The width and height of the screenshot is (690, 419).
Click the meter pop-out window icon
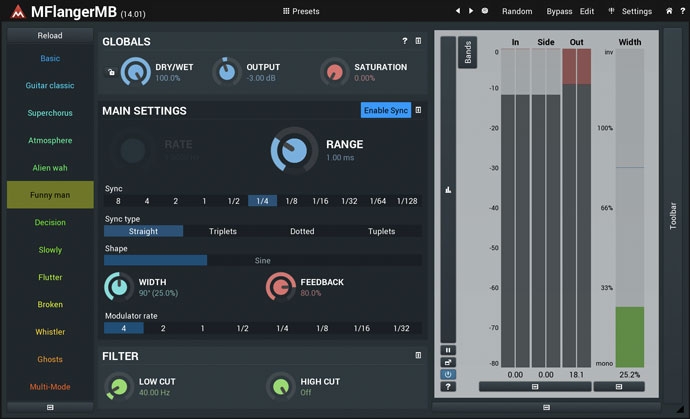[448, 362]
